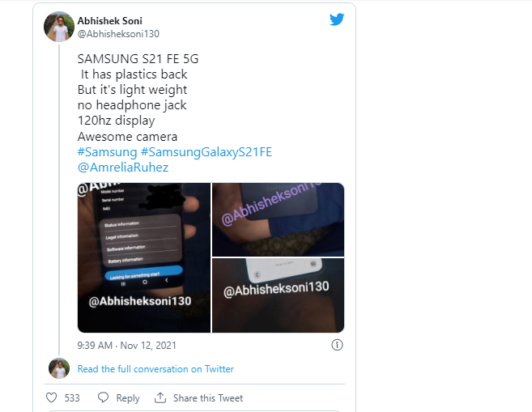The image size is (532, 412).
Task: Open the phone back photo with purple watermark
Action: click(x=279, y=219)
